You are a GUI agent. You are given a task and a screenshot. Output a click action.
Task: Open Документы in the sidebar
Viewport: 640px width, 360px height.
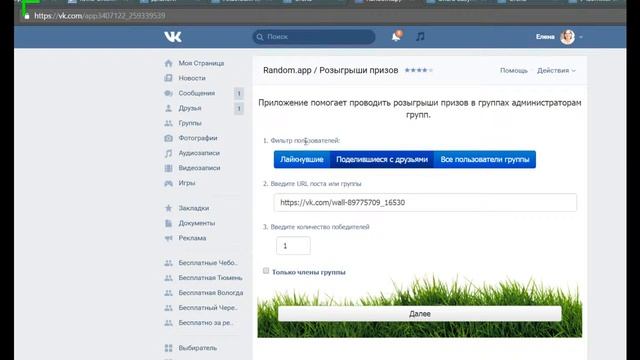(197, 223)
